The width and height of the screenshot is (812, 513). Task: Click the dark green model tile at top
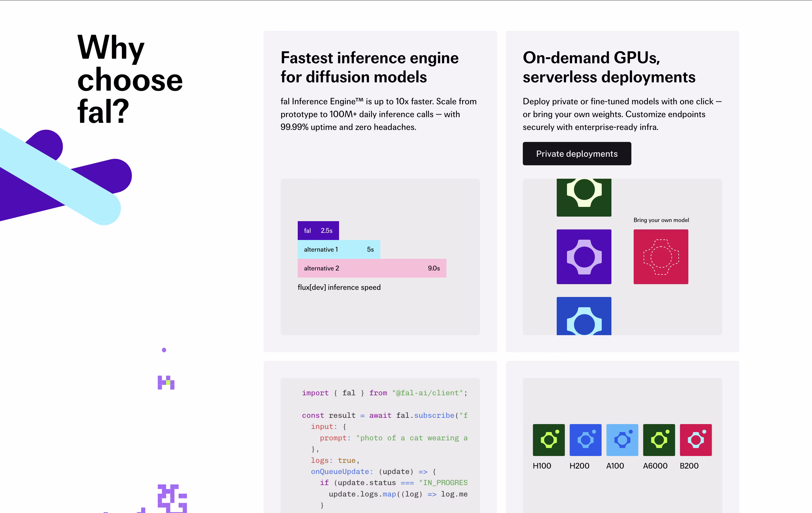click(584, 198)
